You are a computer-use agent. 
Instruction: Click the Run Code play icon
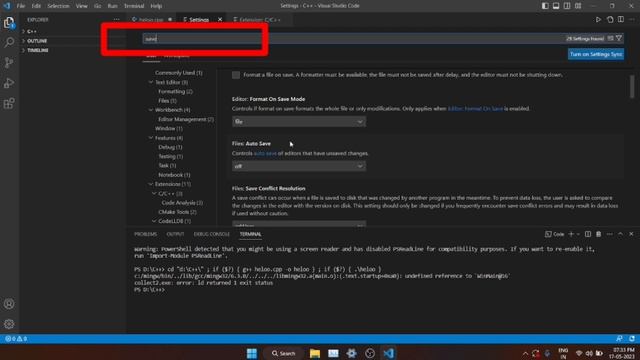click(598, 20)
